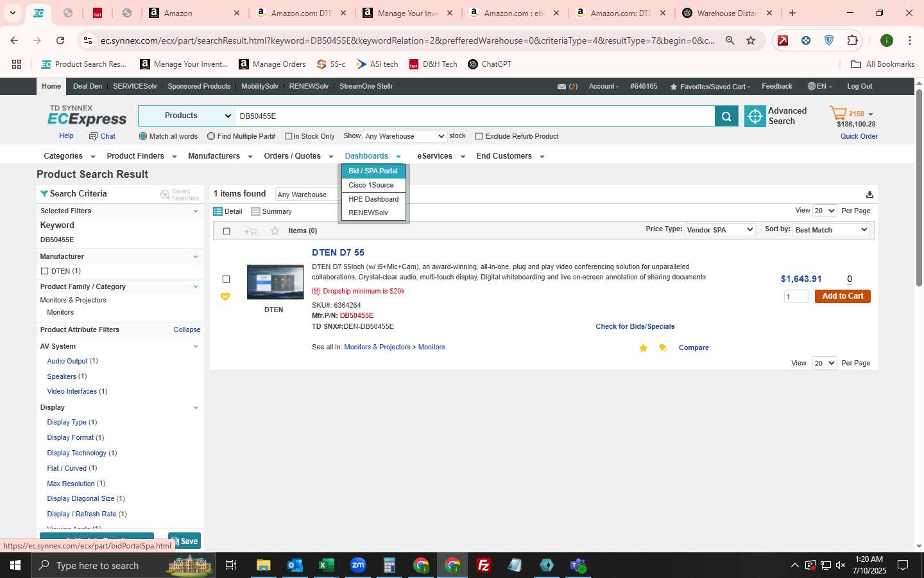Open the Products search category dropdown
Screen dimensions: 924x578
[x=187, y=116]
